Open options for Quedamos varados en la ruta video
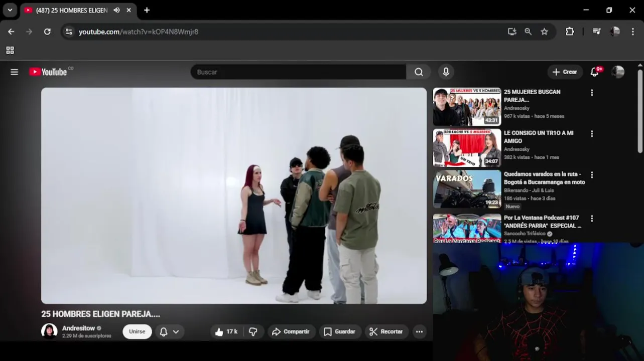 click(592, 175)
